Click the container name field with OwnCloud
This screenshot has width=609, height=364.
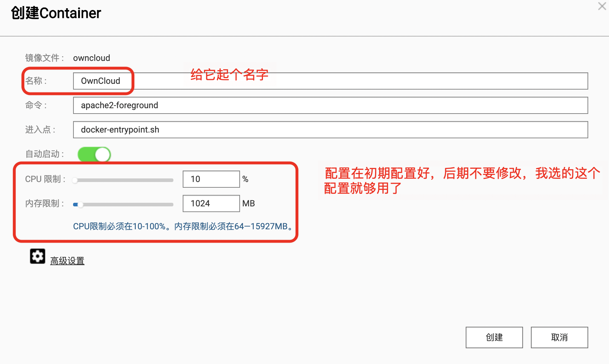click(x=330, y=81)
